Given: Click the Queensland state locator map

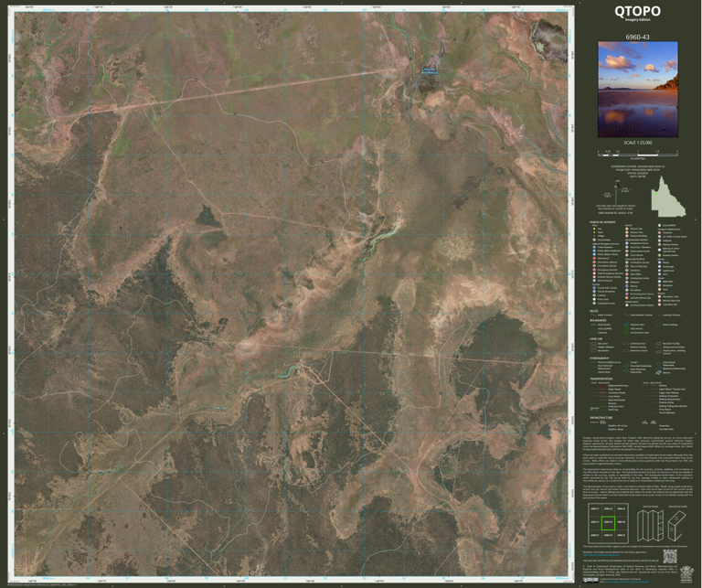Looking at the screenshot, I should [668, 196].
